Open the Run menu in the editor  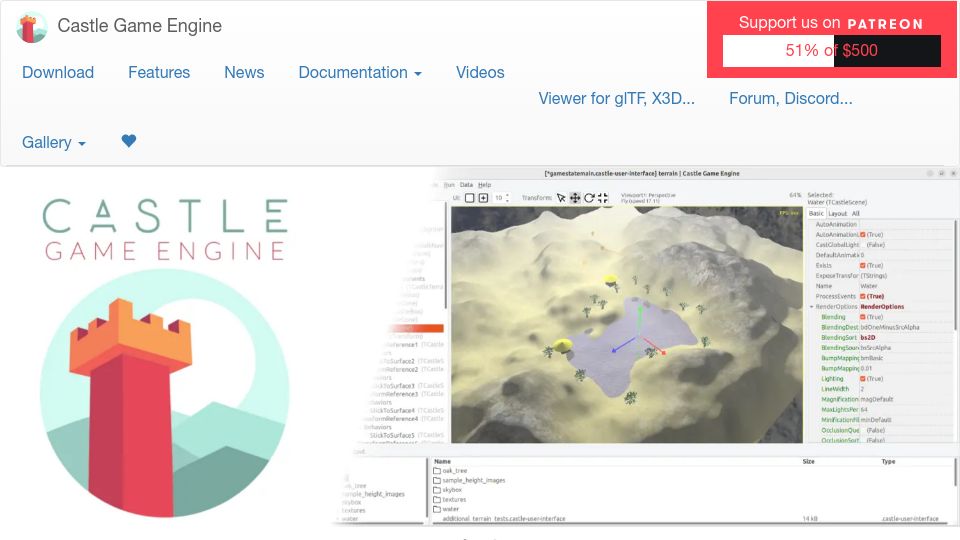click(449, 185)
